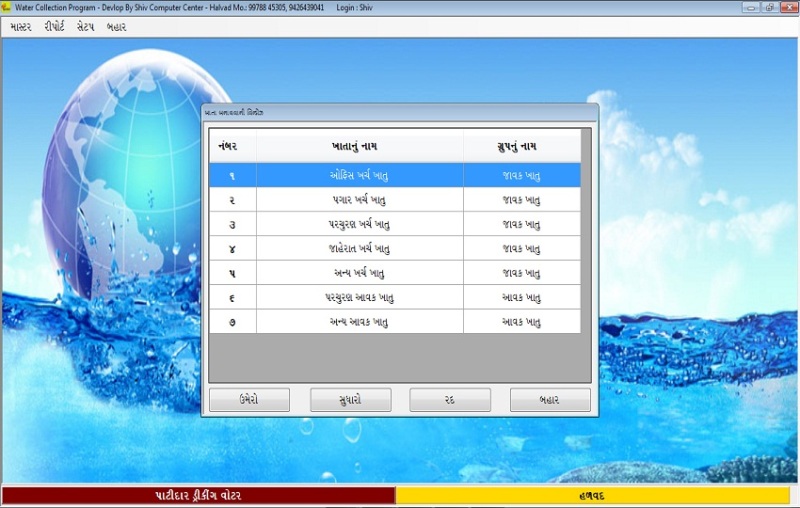Viewport: 800px width, 508px height.
Task: Select the ઓફિસ ખર્ચ ખાતુ row
Action: pos(359,175)
